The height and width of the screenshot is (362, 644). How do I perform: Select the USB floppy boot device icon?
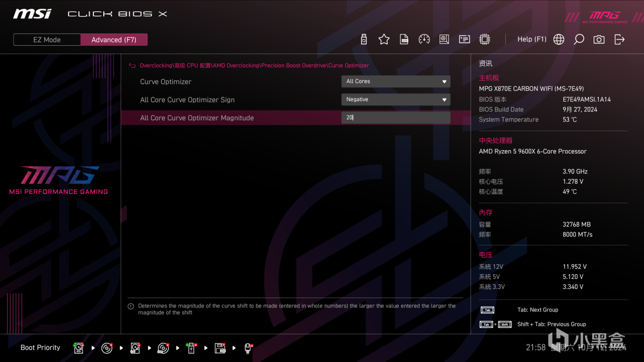tap(220, 348)
